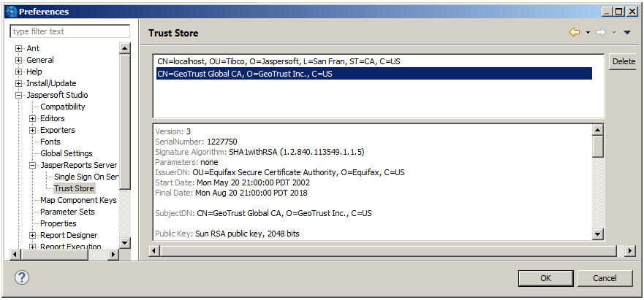Open the Report Designer page

(x=69, y=235)
